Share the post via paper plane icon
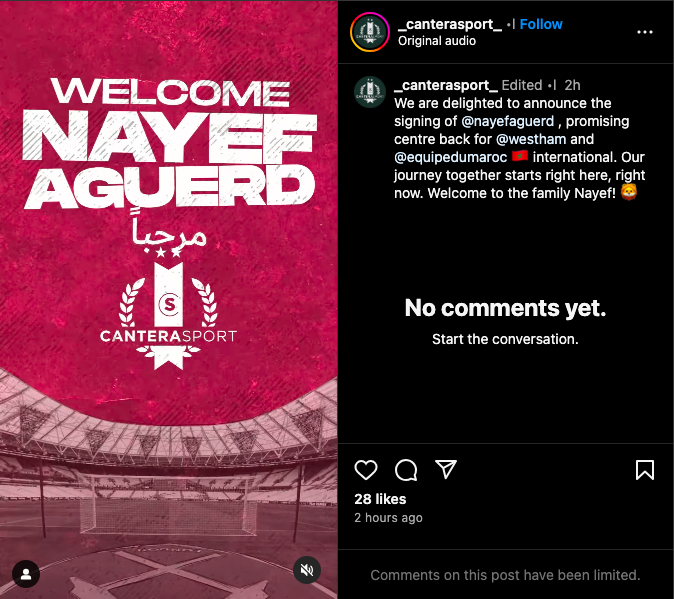The image size is (674, 599). click(x=446, y=469)
